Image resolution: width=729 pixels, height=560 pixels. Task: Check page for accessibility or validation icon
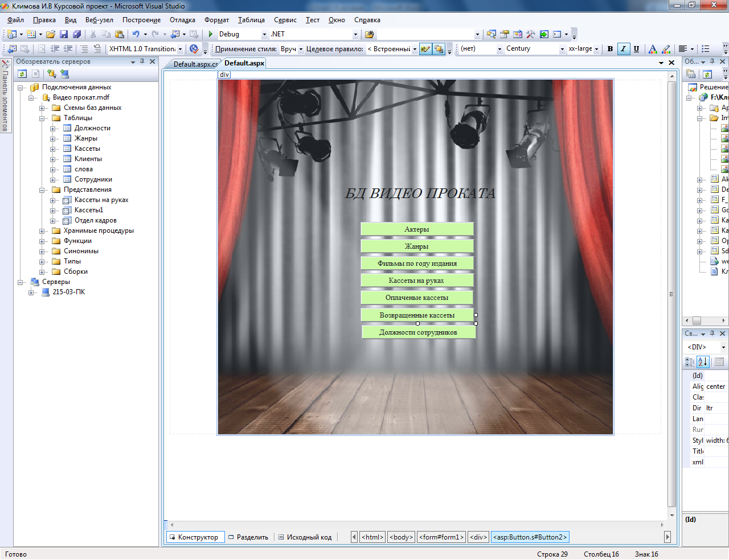194,49
